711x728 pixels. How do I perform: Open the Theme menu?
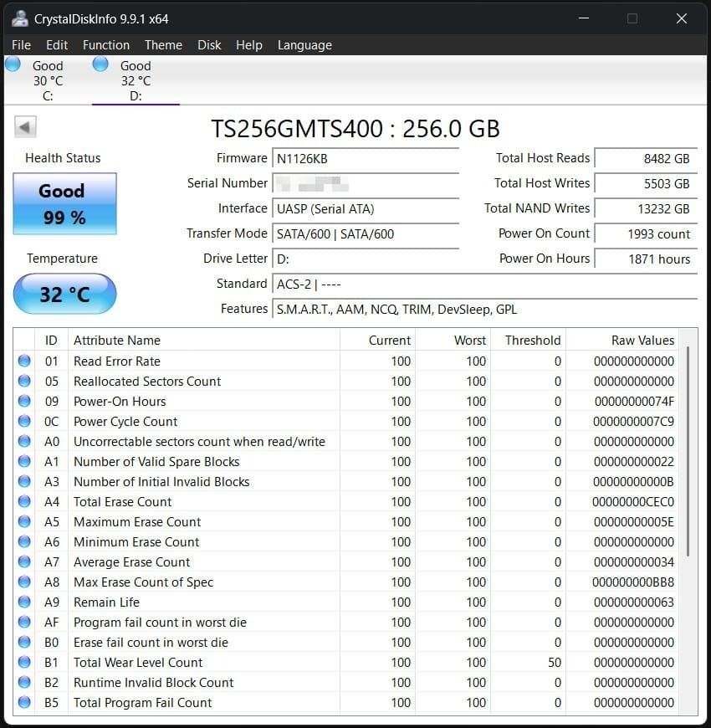tap(163, 45)
